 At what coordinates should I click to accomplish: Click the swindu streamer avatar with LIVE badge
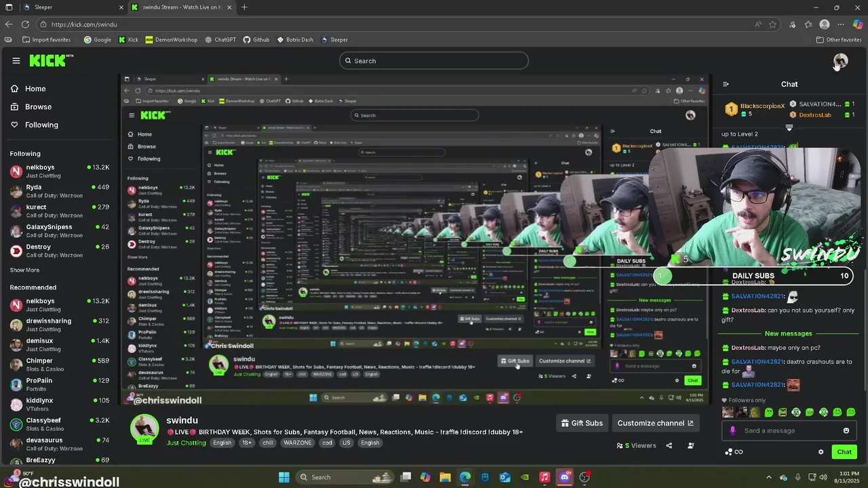tap(144, 429)
